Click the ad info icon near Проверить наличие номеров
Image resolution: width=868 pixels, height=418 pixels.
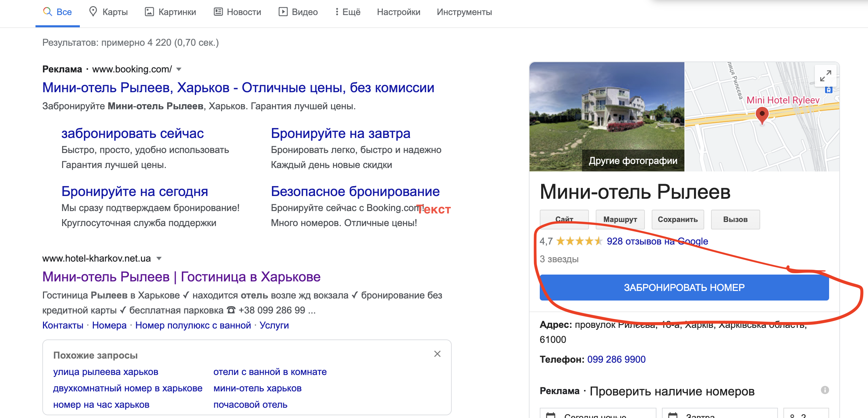tap(825, 390)
